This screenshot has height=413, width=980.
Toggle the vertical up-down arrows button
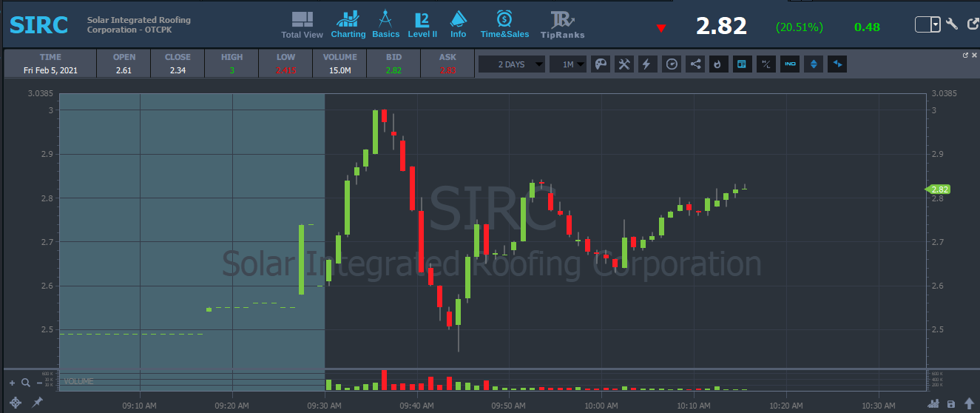coord(814,64)
